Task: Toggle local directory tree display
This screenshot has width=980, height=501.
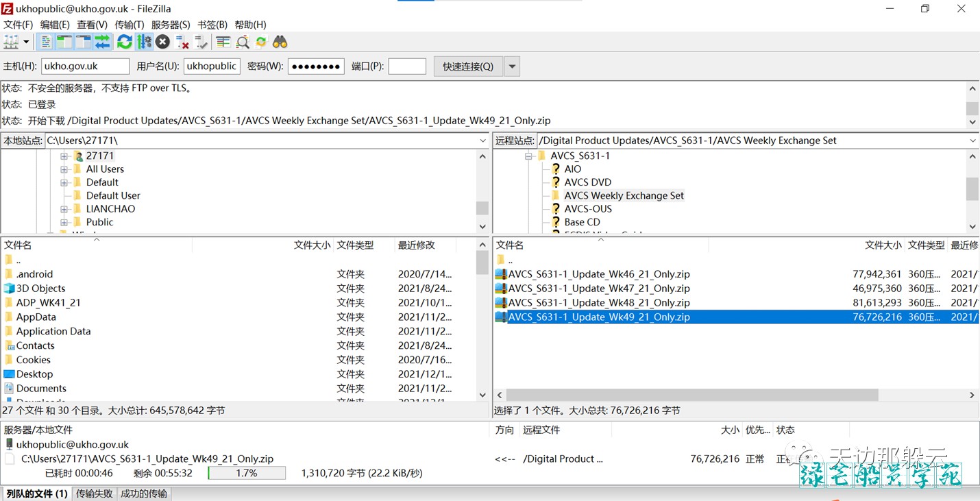Action: click(x=64, y=42)
